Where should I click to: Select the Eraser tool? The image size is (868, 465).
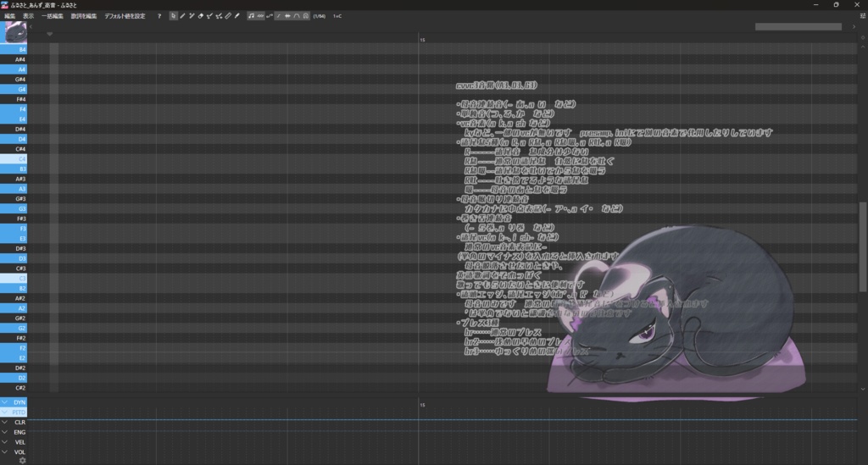(200, 16)
